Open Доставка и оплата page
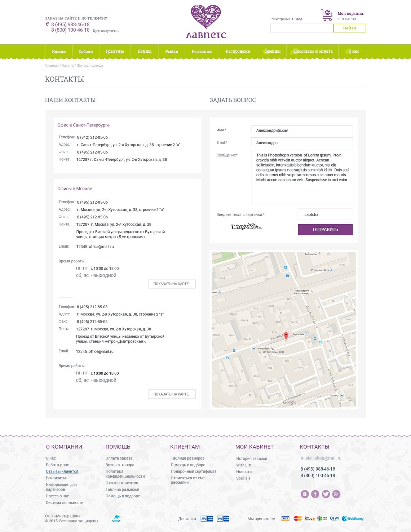Image resolution: width=411 pixels, height=532 pixels. (x=313, y=52)
